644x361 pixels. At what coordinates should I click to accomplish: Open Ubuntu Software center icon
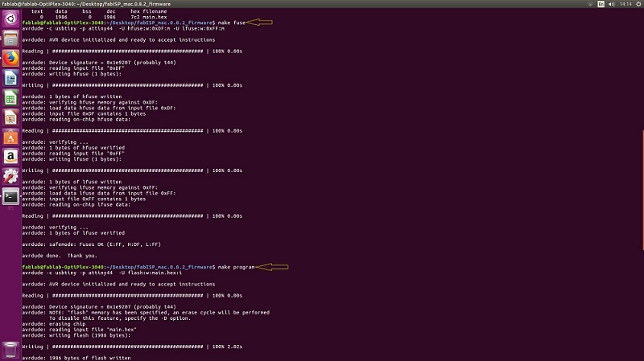pyautogui.click(x=10, y=137)
